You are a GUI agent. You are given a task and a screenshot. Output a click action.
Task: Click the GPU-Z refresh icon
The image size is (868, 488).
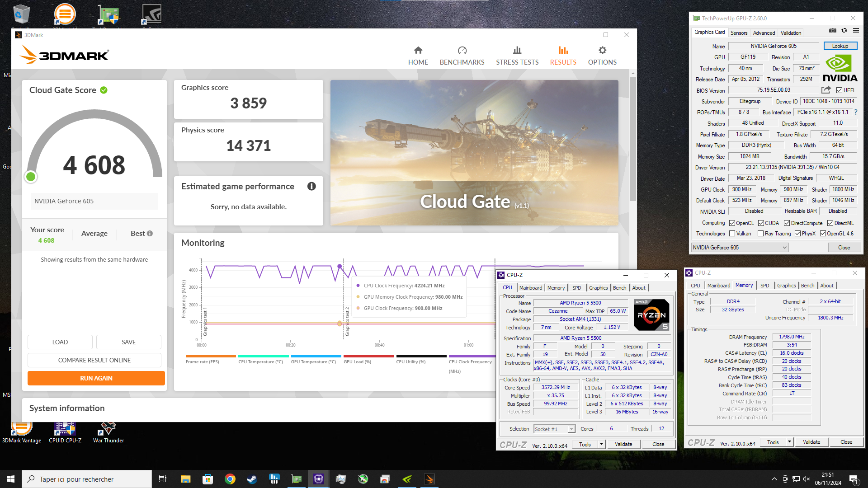tap(844, 31)
